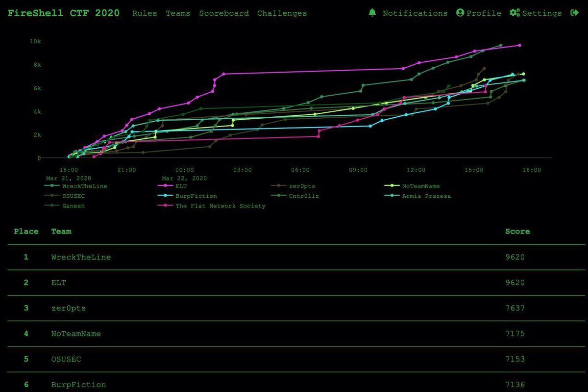This screenshot has width=588, height=392.
Task: Open the FireShell CTF 2020 home link
Action: pos(63,13)
